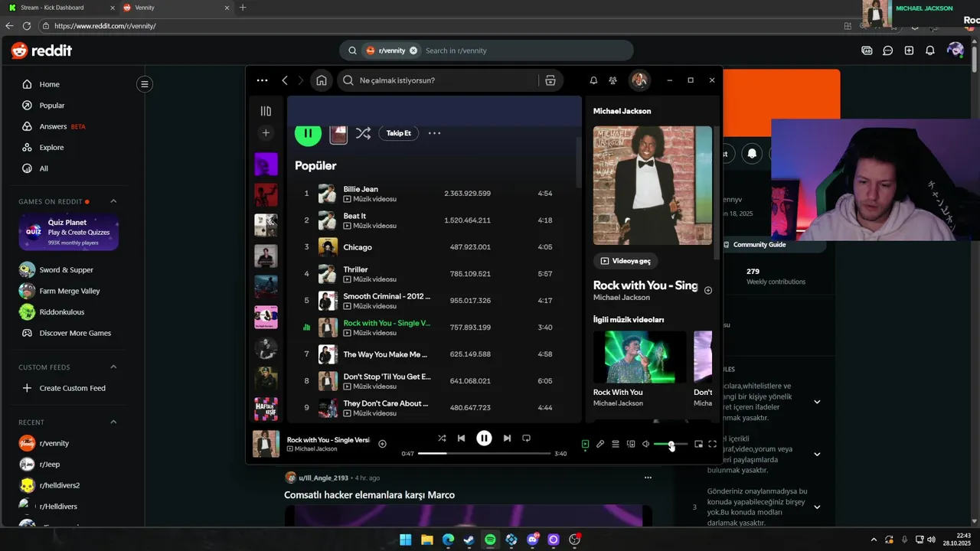Open Spotify notifications bell
This screenshot has width=980, height=551.
(x=593, y=80)
